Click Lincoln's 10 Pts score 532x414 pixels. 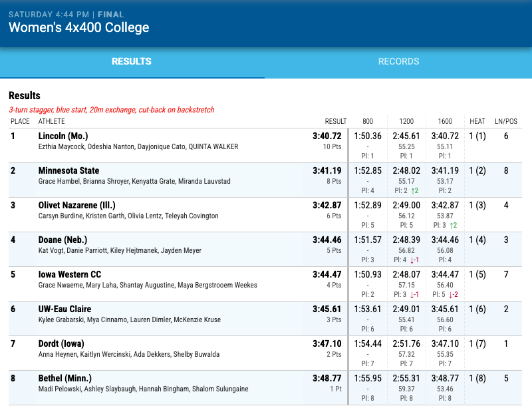332,146
